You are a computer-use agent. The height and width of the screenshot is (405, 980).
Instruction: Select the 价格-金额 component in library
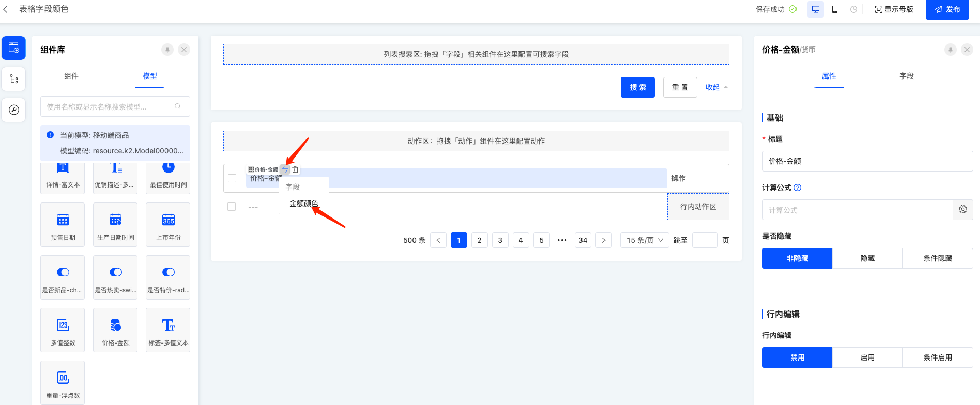click(115, 330)
